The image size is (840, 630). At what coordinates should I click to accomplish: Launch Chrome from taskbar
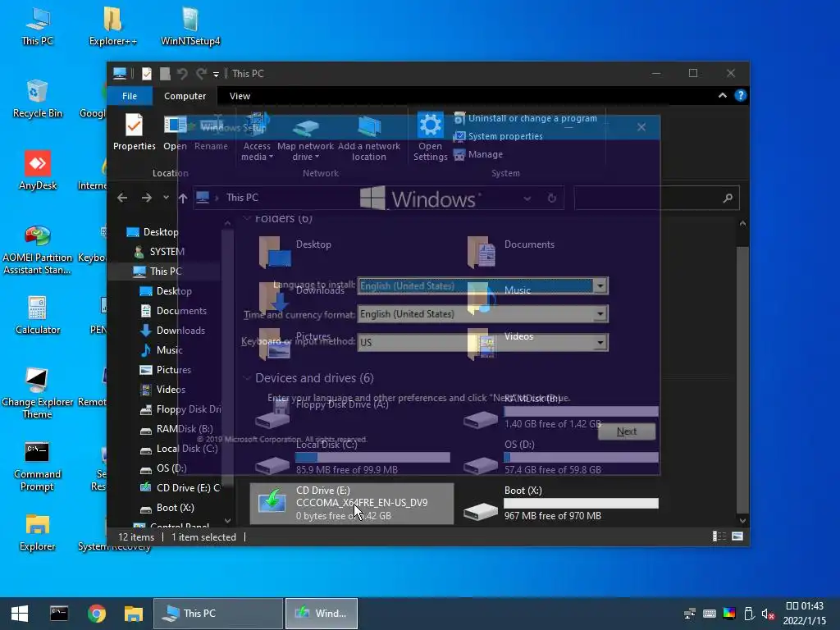[x=97, y=614]
